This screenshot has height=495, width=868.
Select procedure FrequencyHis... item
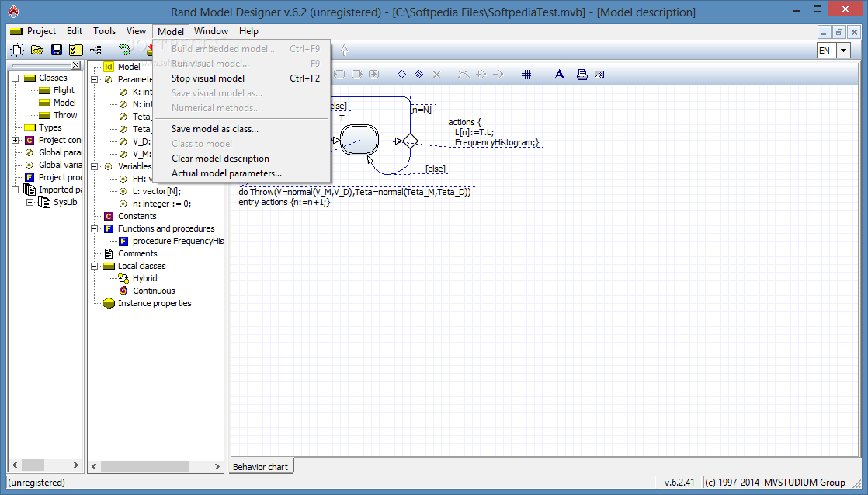178,241
